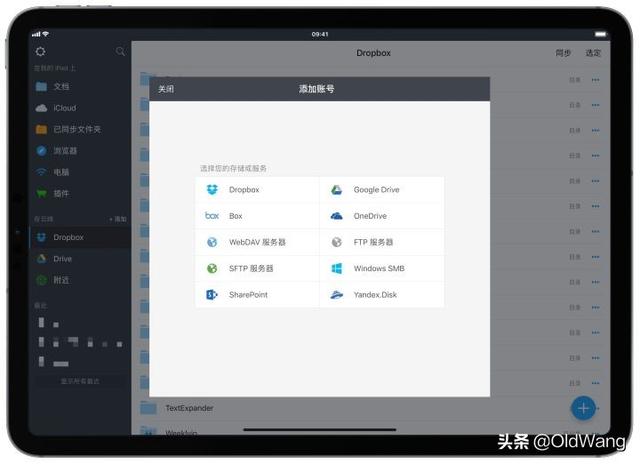Choose WebDAV 服务器 option
This screenshot has width=640, height=464.
pos(257,242)
